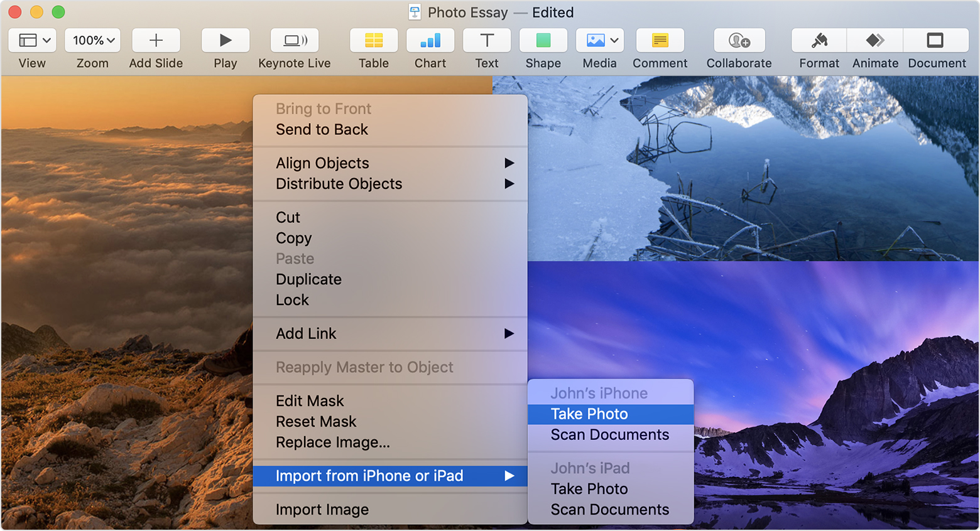980x531 pixels.
Task: Open the Zoom percentage dropdown
Action: click(92, 40)
